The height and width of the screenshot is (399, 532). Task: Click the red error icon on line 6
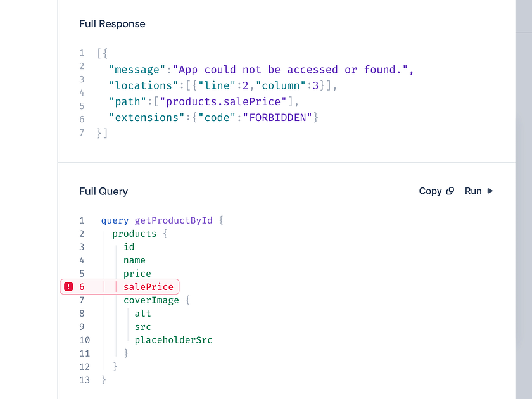(x=69, y=287)
